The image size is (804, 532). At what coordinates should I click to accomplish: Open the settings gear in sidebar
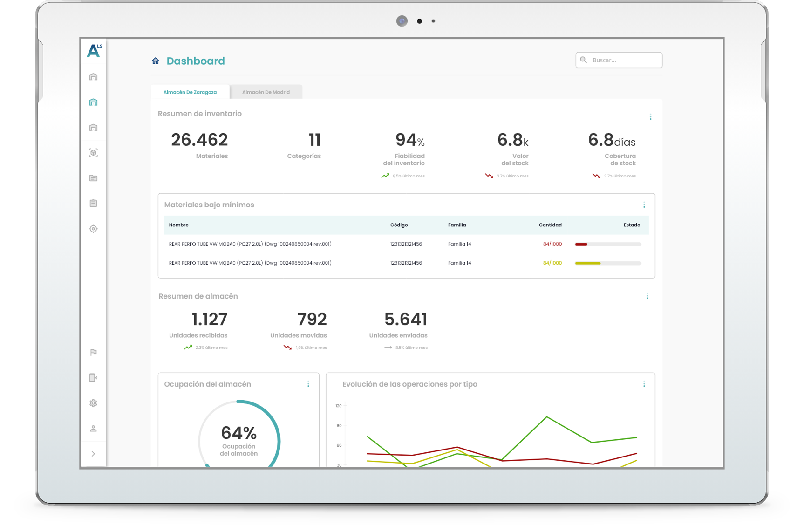93,403
